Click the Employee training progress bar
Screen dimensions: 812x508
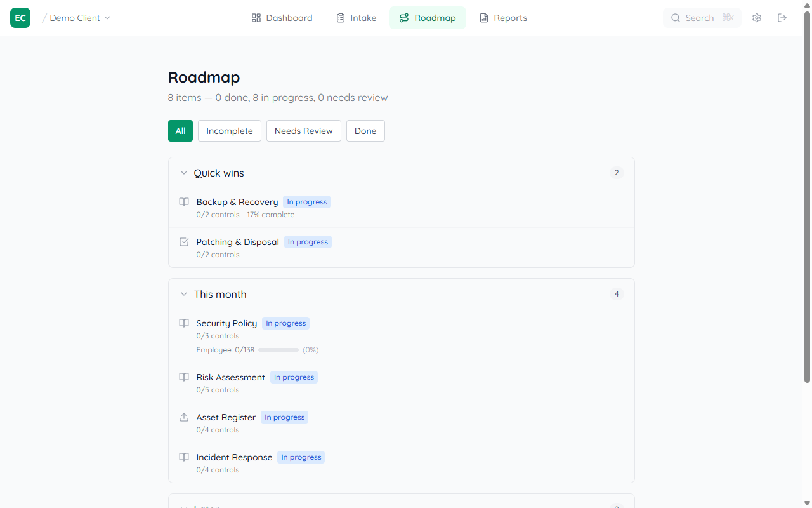(x=278, y=350)
